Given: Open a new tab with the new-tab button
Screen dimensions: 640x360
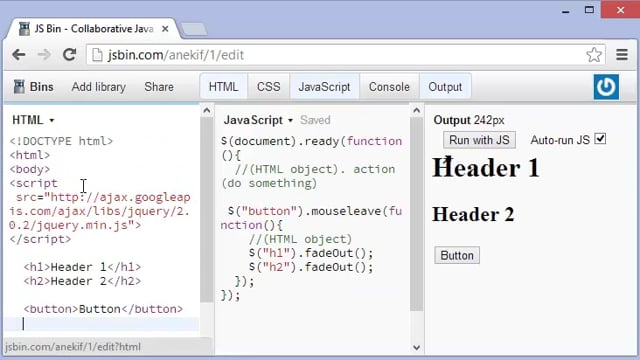Looking at the screenshot, I should pyautogui.click(x=194, y=29).
